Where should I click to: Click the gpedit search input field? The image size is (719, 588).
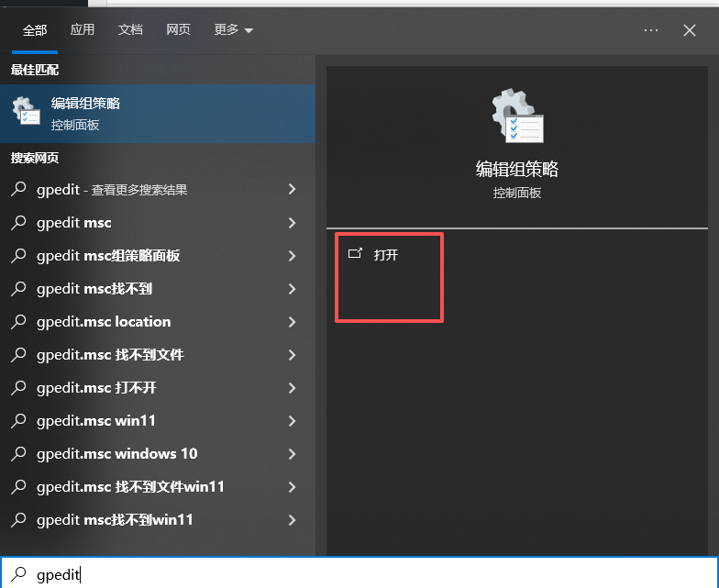pos(359,573)
